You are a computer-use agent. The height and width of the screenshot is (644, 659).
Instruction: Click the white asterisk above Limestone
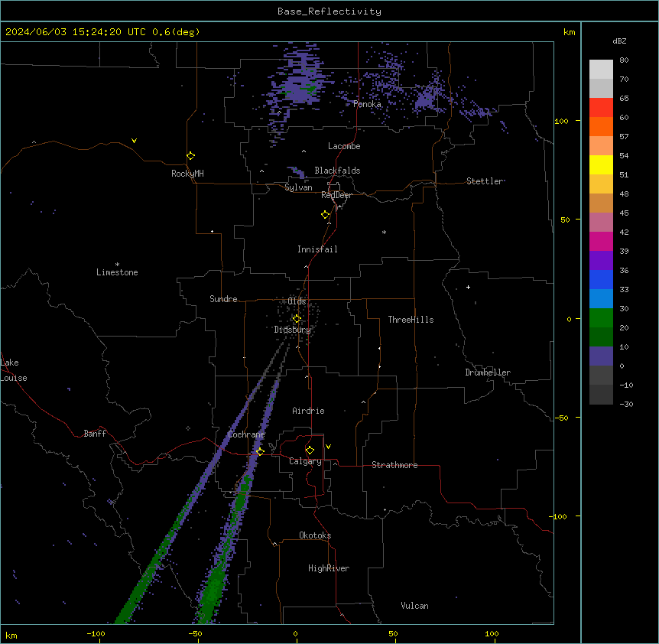(x=117, y=265)
